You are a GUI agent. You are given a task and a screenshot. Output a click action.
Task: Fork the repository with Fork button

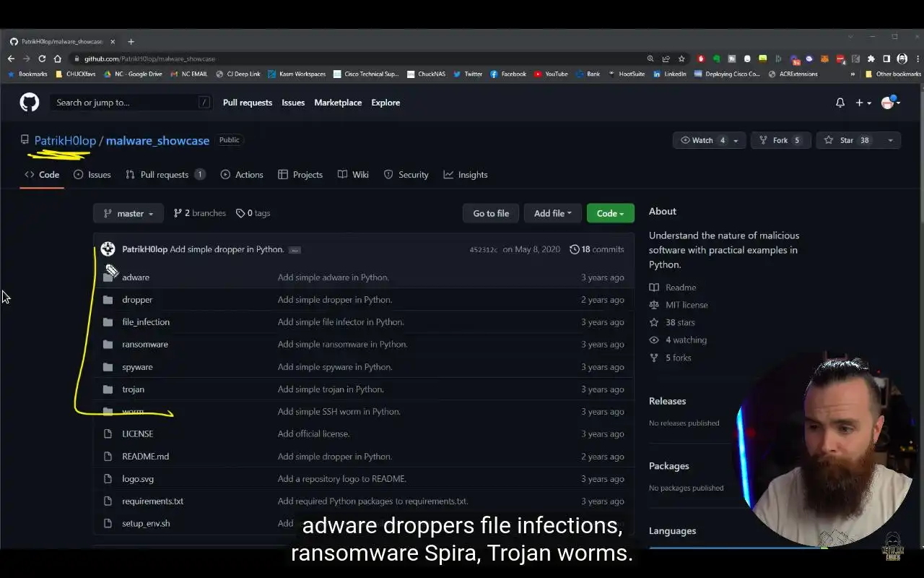point(780,140)
